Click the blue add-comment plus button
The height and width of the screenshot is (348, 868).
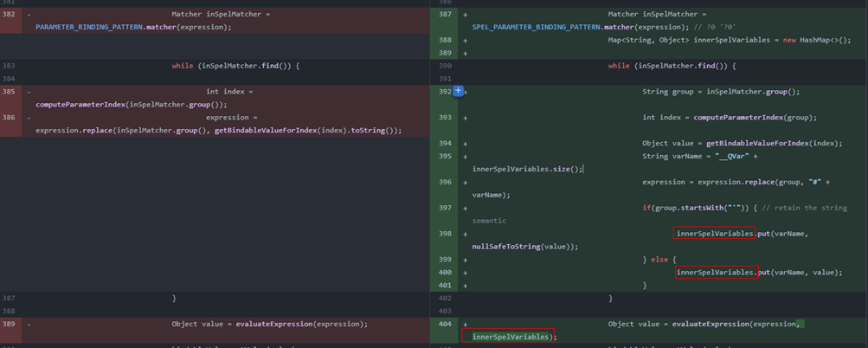(458, 91)
